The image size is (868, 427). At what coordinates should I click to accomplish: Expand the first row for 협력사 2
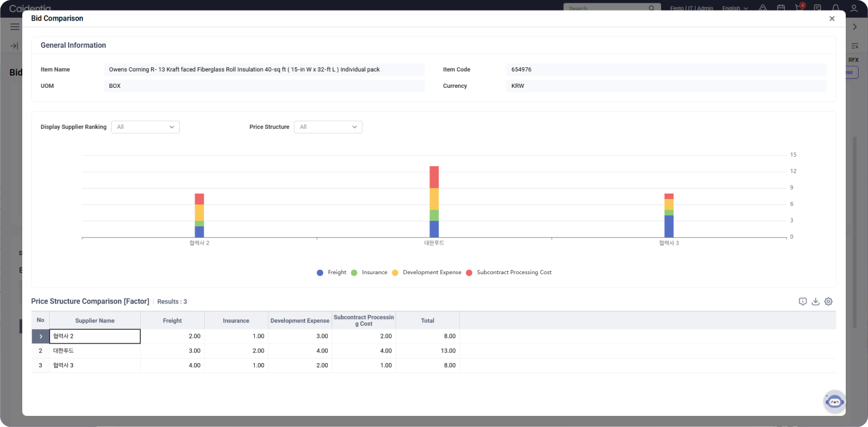(x=41, y=336)
